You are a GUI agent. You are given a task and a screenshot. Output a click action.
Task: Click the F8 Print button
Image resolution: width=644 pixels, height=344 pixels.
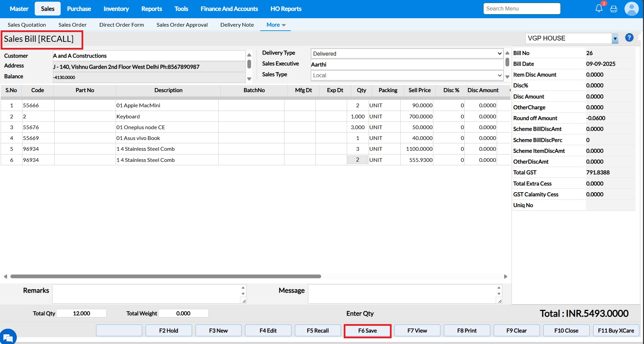[466, 331]
